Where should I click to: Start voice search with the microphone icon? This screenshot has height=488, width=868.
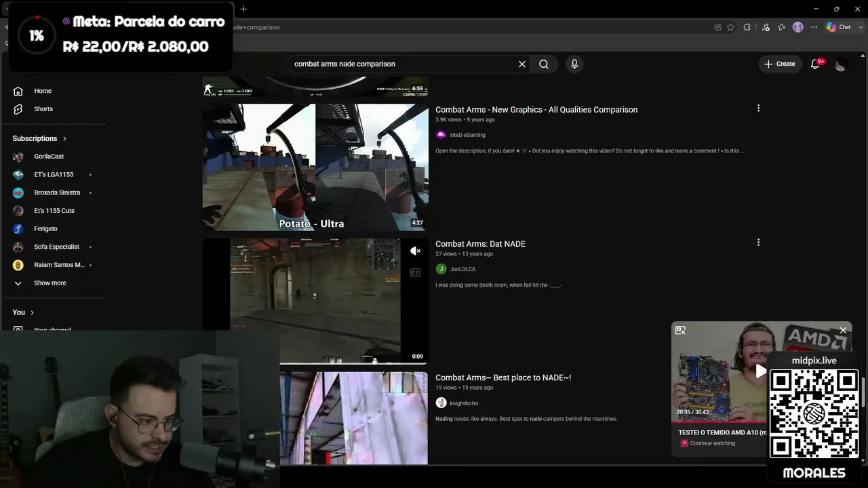[x=574, y=64]
